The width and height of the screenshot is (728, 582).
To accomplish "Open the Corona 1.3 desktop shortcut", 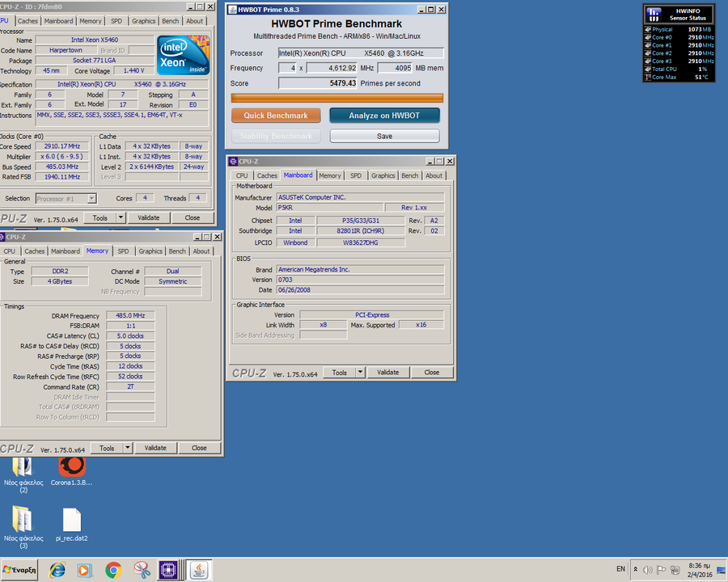I will 71,466.
